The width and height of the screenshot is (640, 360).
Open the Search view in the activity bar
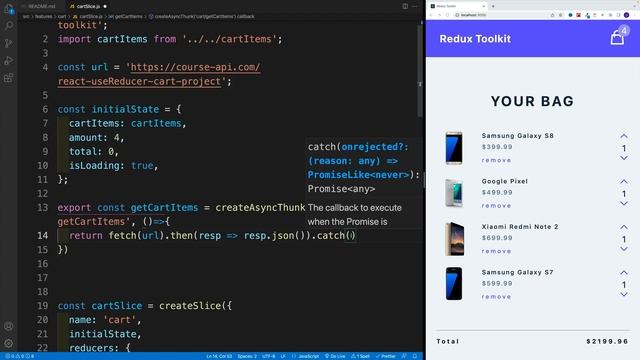coord(9,26)
